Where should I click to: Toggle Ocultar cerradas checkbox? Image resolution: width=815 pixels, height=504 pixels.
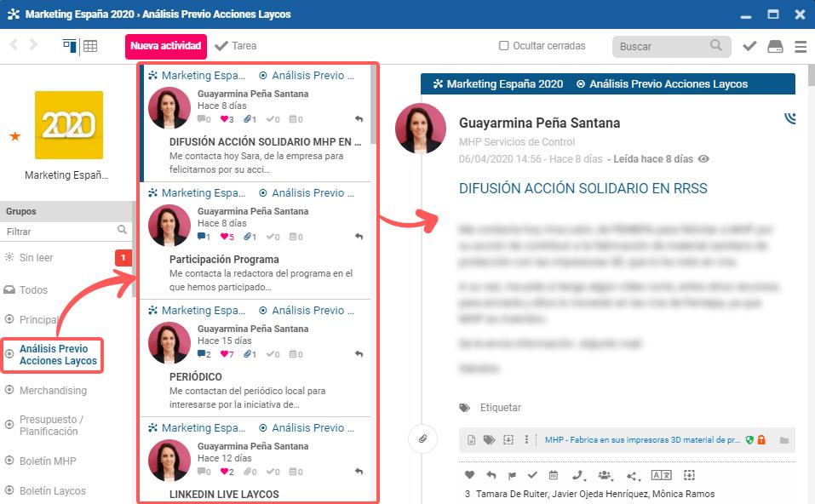tap(503, 46)
